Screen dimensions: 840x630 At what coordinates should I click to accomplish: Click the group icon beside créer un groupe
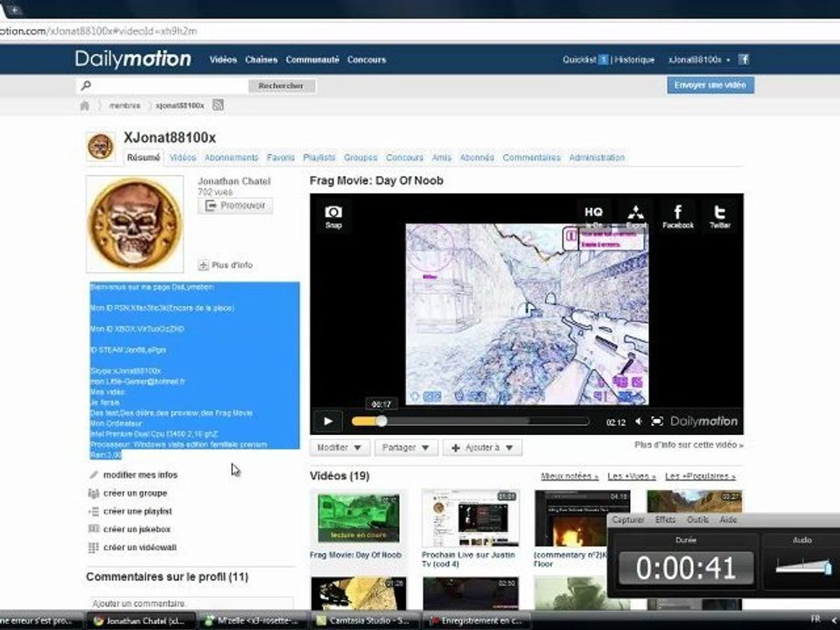(94, 493)
